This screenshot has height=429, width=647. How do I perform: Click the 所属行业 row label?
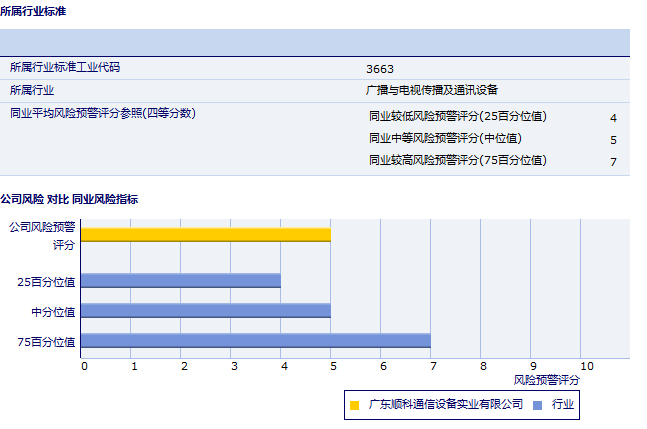(x=32, y=90)
